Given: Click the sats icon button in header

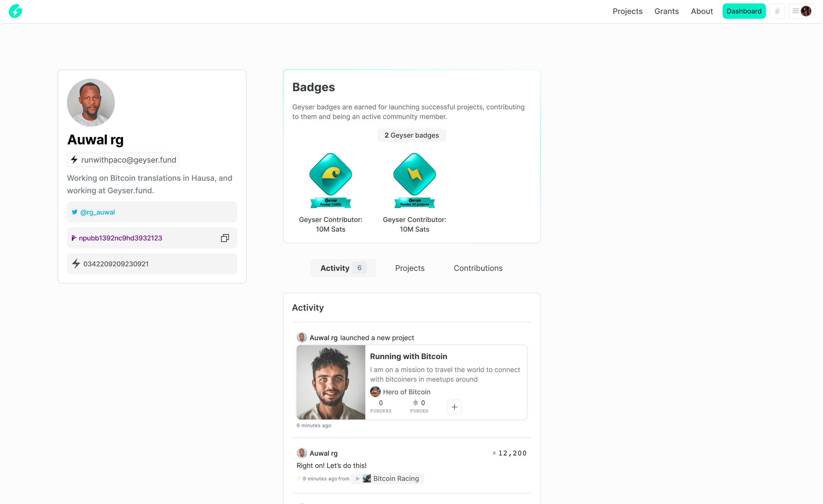Looking at the screenshot, I should click(x=777, y=11).
